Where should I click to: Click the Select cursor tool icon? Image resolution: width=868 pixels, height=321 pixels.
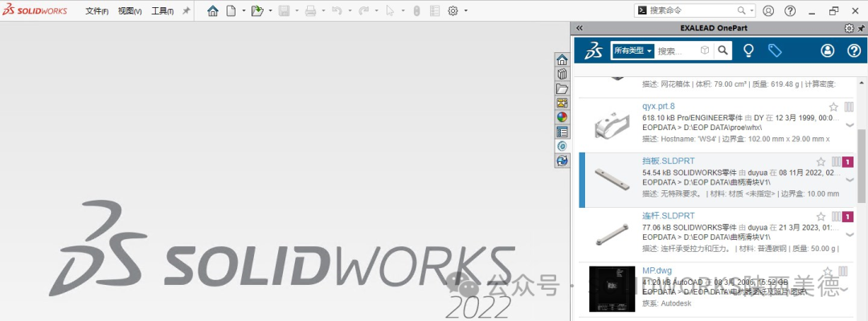(x=391, y=10)
